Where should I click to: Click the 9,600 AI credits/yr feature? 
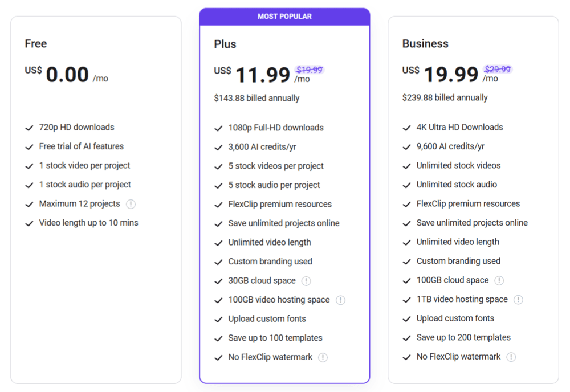(x=450, y=146)
